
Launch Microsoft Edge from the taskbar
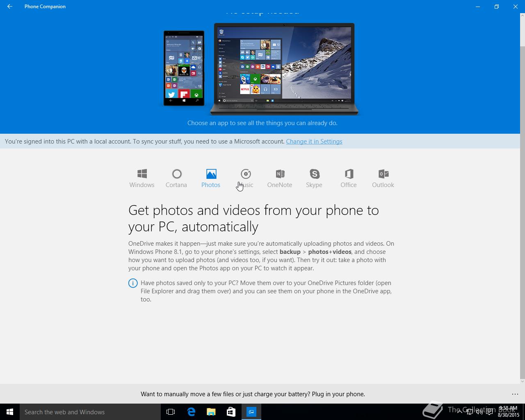191,412
